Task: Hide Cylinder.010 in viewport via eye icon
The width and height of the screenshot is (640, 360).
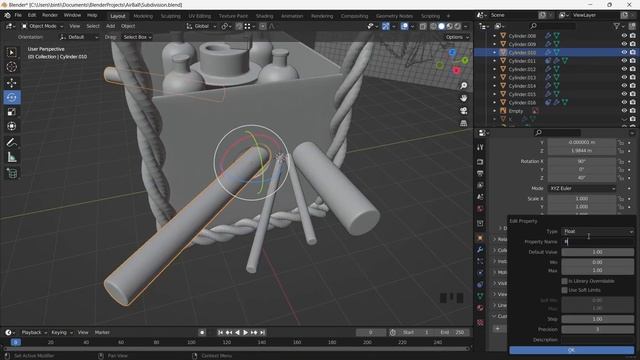Action: tap(624, 52)
